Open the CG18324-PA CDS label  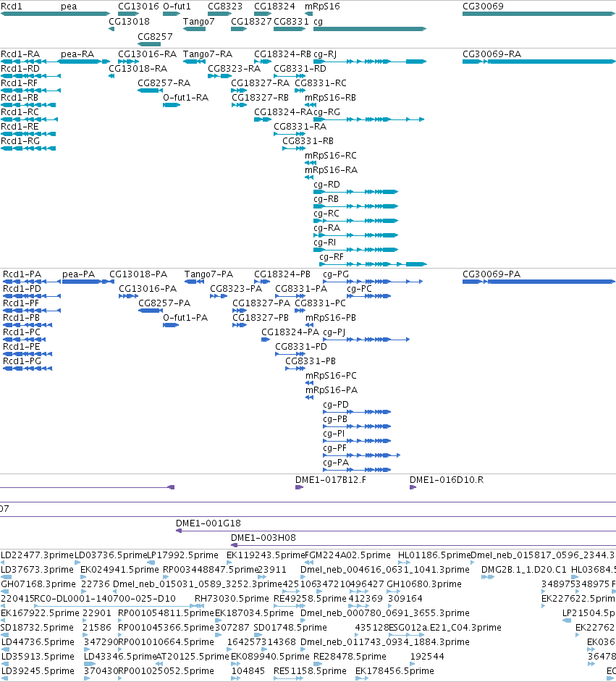290,332
